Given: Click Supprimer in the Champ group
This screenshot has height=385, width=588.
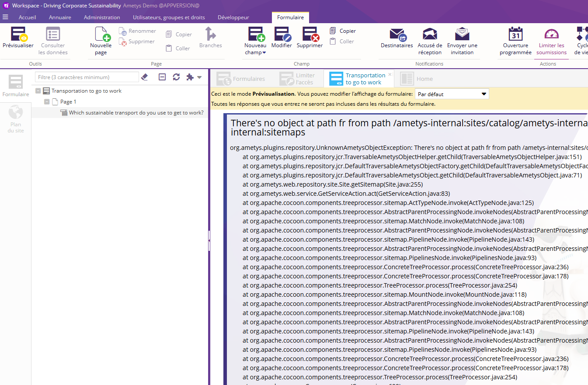Looking at the screenshot, I should click(x=310, y=38).
